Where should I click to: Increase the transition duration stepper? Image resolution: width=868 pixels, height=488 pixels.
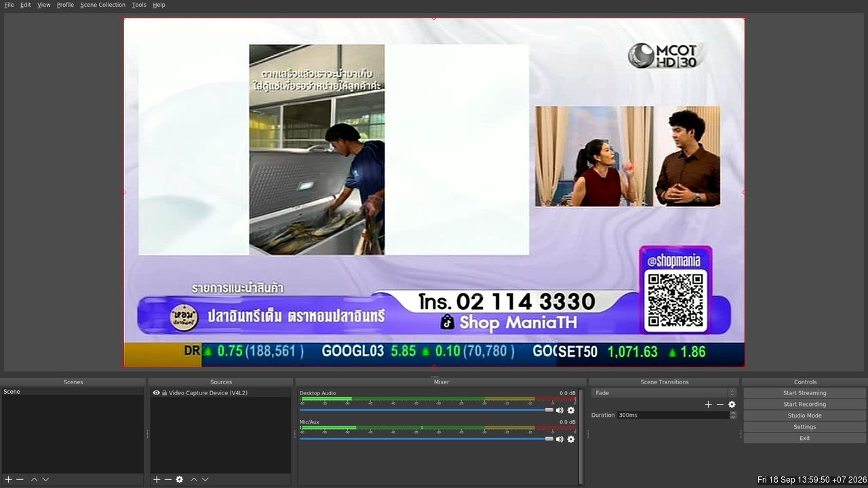tap(733, 413)
